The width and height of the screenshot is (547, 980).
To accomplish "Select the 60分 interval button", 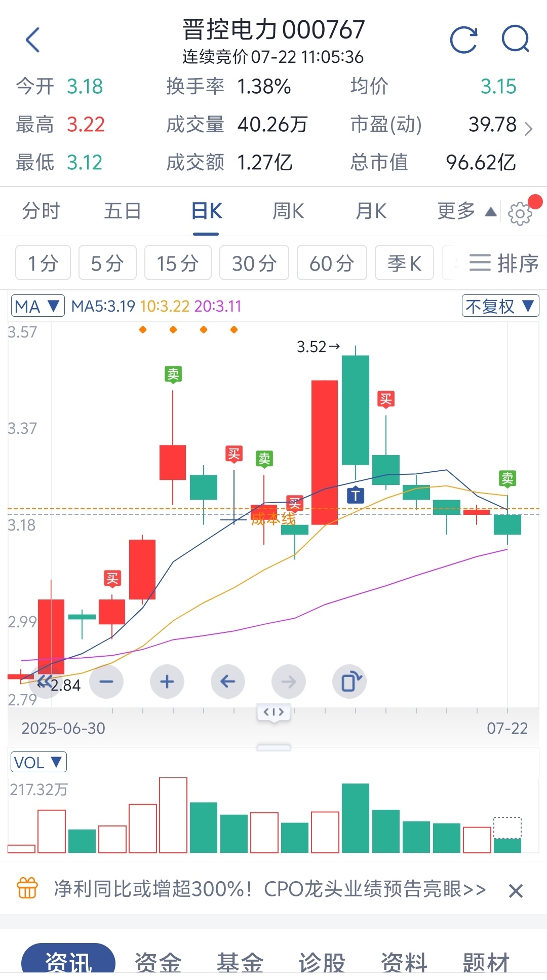I will pyautogui.click(x=332, y=262).
